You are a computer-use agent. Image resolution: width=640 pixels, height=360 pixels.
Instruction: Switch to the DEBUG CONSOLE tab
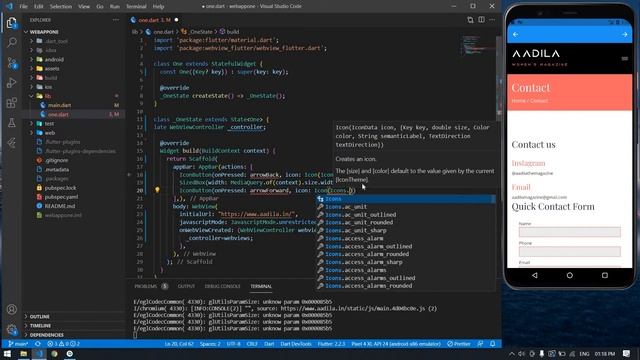click(222, 287)
